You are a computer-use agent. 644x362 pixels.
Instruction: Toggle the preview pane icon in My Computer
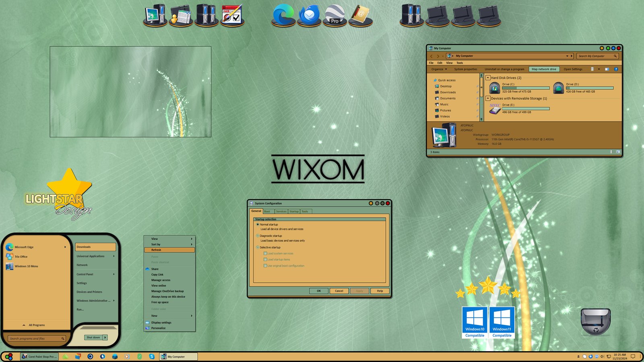coord(607,69)
